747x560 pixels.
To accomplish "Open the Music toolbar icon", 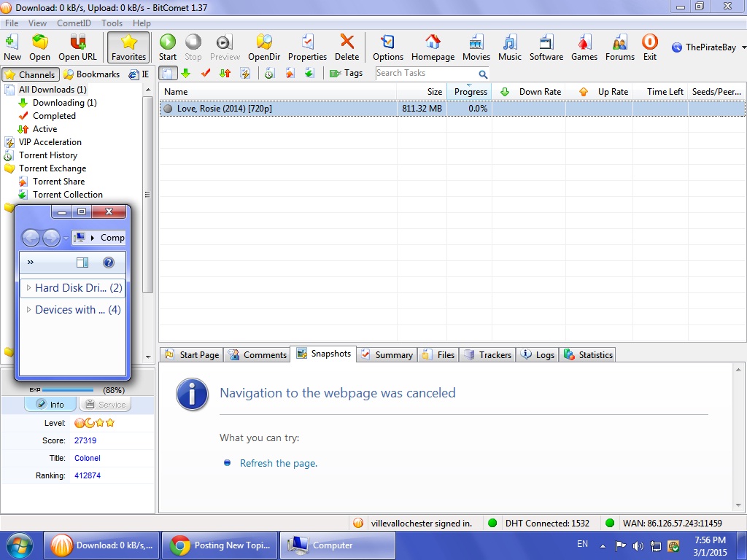I will pyautogui.click(x=510, y=47).
